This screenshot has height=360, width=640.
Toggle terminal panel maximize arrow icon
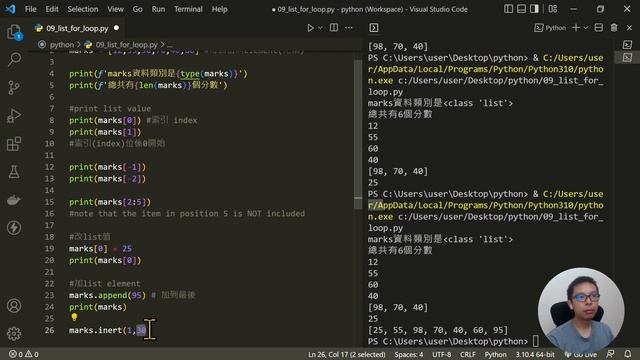click(373, 28)
